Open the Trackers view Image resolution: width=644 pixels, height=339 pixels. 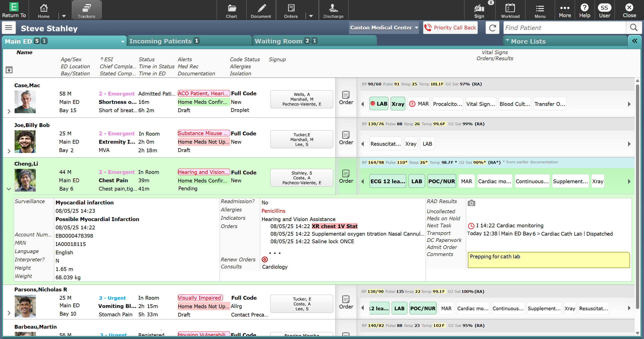coord(86,10)
